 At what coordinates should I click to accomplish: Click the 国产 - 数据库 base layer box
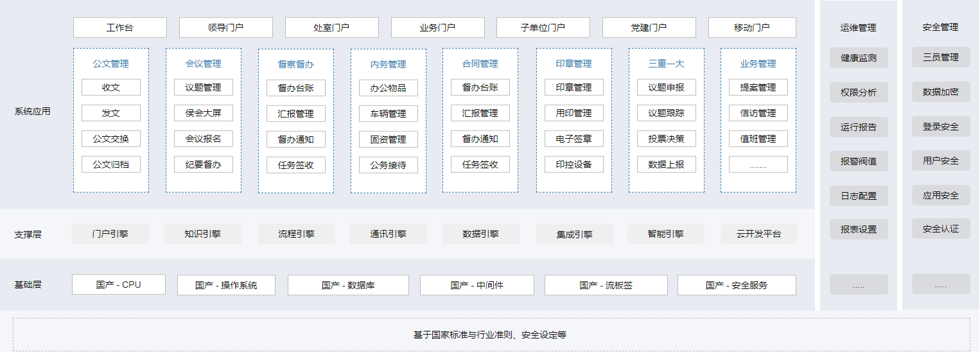click(347, 285)
